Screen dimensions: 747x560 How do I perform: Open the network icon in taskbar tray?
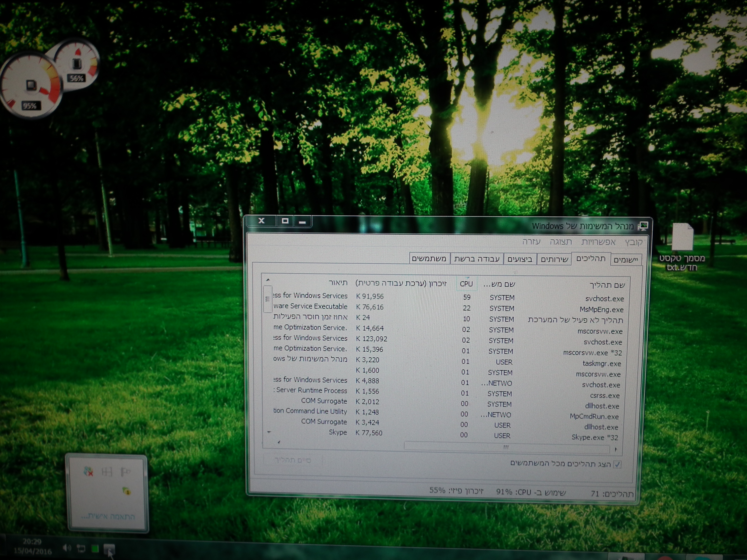point(81,549)
